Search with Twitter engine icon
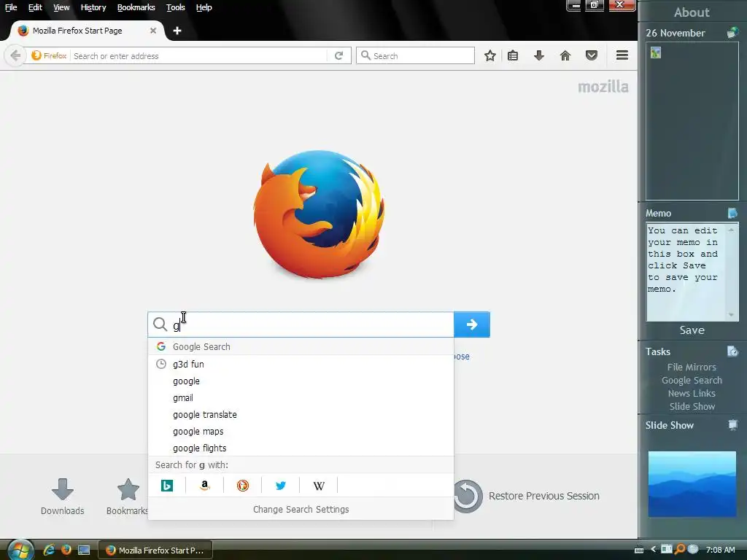Image resolution: width=747 pixels, height=560 pixels. (281, 485)
